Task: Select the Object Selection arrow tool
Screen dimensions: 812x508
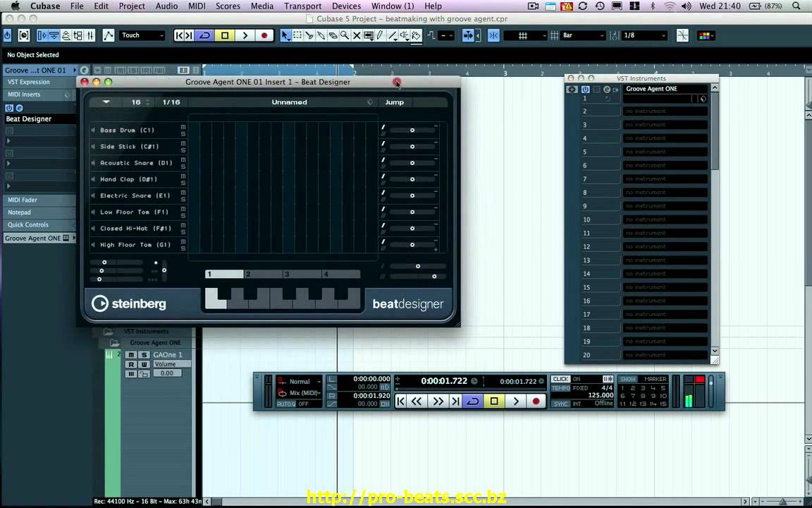Action: tap(285, 35)
